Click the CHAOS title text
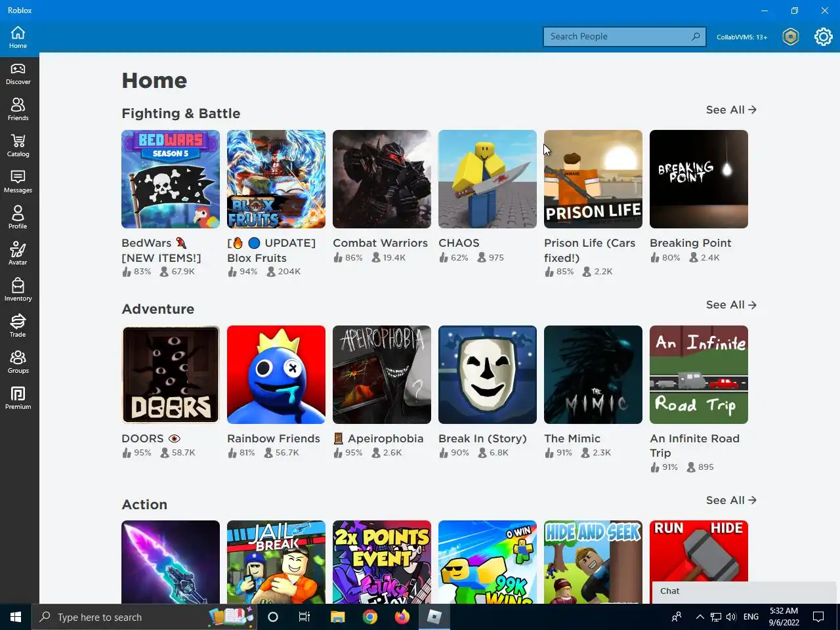Screen dimensions: 840x630 coord(459,243)
